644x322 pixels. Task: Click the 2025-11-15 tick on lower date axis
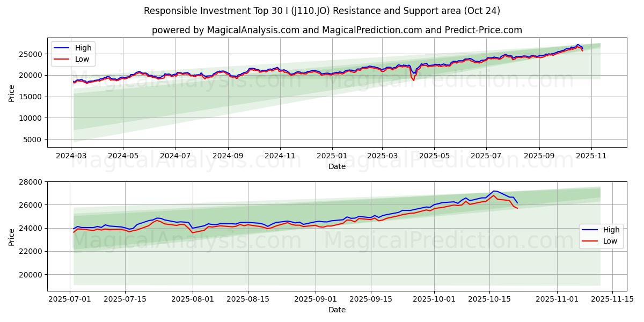[611, 298]
